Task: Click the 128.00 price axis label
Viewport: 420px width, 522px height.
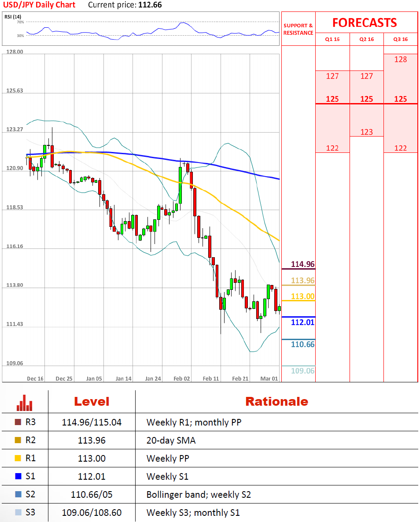Action: point(15,52)
